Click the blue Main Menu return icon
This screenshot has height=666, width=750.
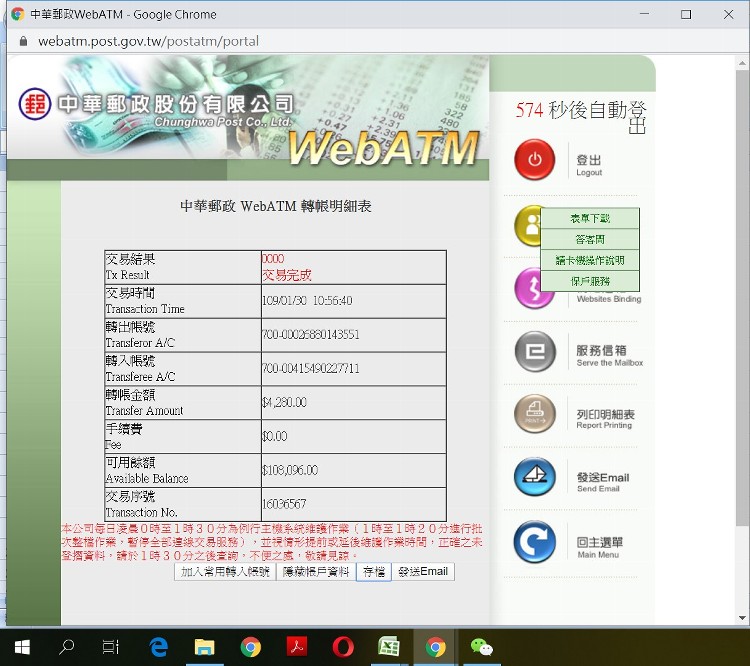[x=535, y=541]
